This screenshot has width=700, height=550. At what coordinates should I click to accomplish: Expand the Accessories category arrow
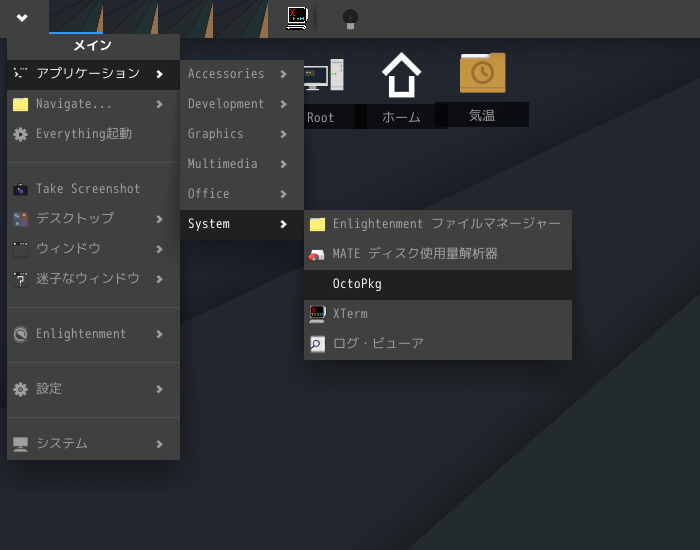tap(283, 74)
